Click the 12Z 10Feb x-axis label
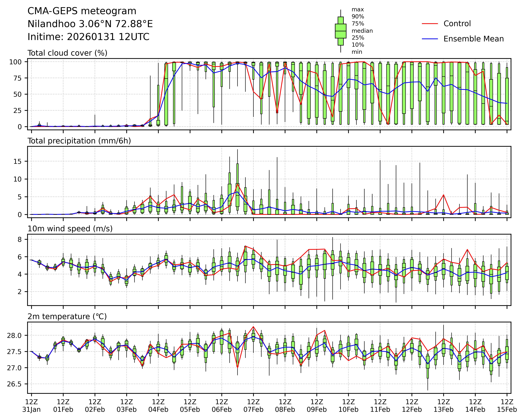Viewport: 524px width, 420px height. point(348,406)
